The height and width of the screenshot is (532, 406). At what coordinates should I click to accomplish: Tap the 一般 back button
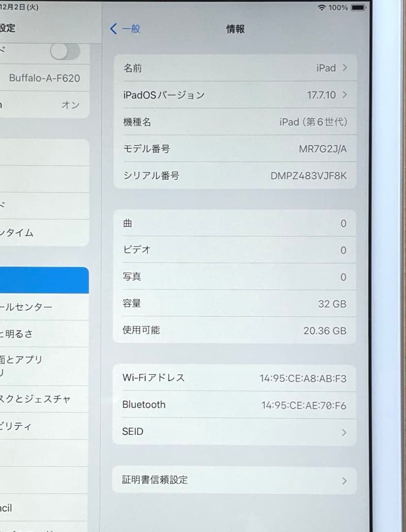click(x=126, y=29)
